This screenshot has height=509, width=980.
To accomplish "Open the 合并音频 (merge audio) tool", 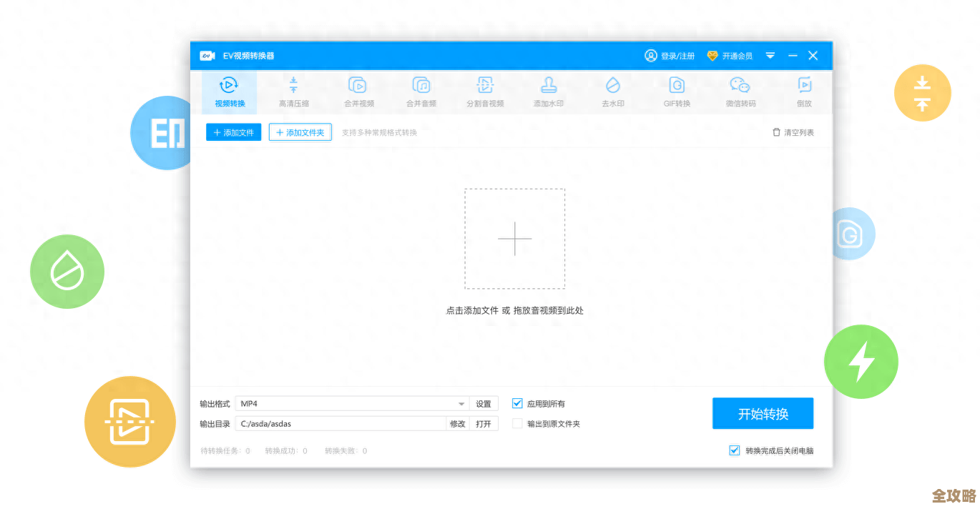I will 421,91.
